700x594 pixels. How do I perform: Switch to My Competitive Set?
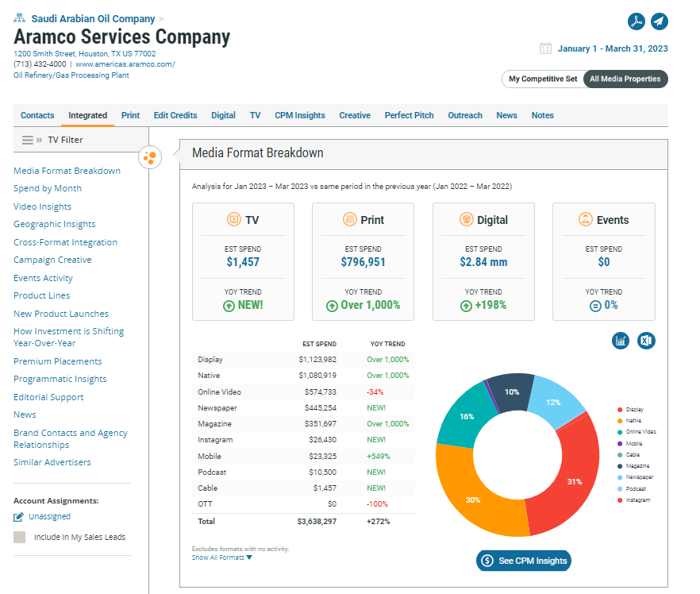543,79
